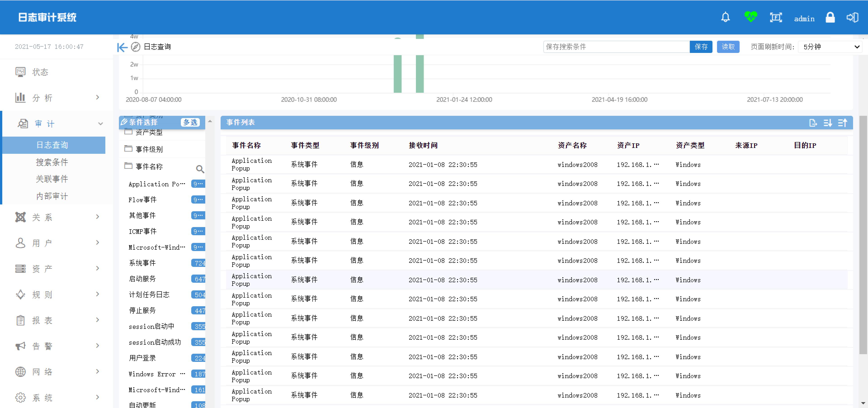
Task: Open the 内部审计 submenu item
Action: point(52,196)
